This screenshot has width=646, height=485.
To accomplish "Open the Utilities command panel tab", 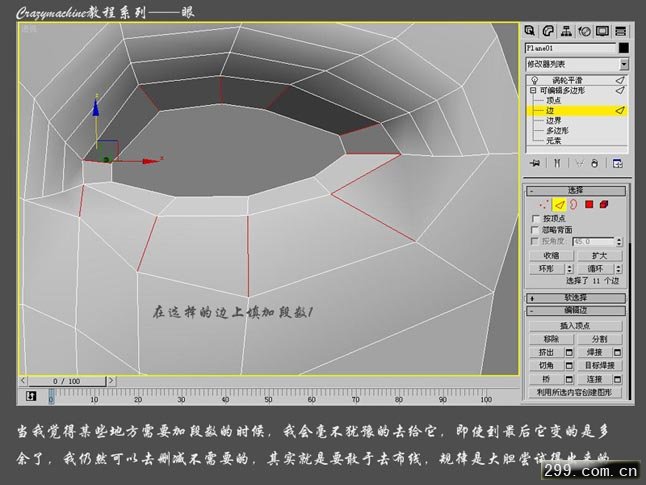I will (620, 31).
